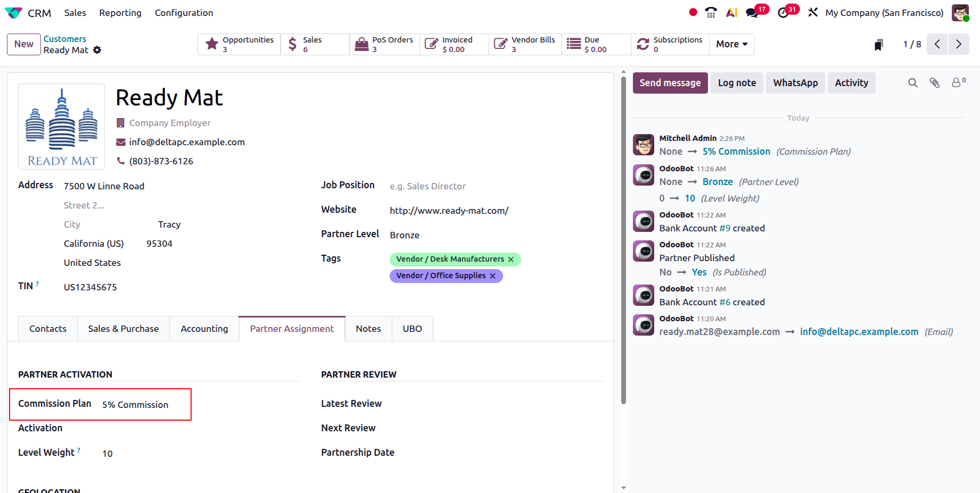
Task: Open Opportunities smart button with star
Action: coord(240,44)
